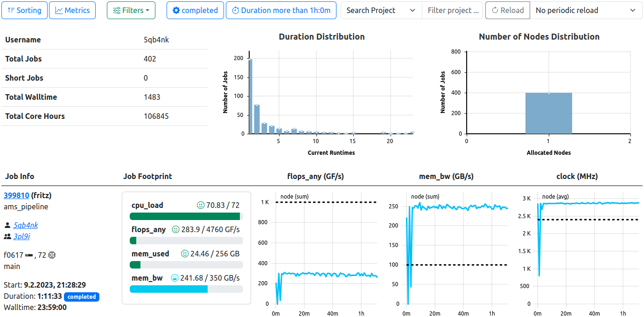Click the sort arrows icon on Sorting button

pos(11,10)
